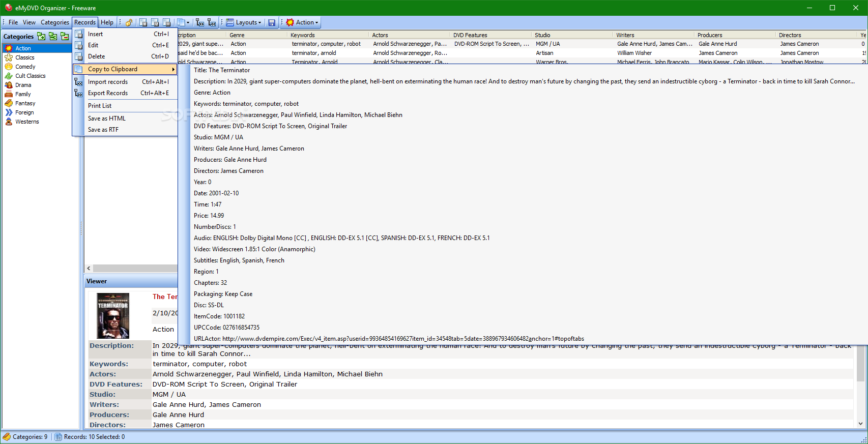Close the open Records menu
This screenshot has height=444, width=868.
click(x=85, y=22)
